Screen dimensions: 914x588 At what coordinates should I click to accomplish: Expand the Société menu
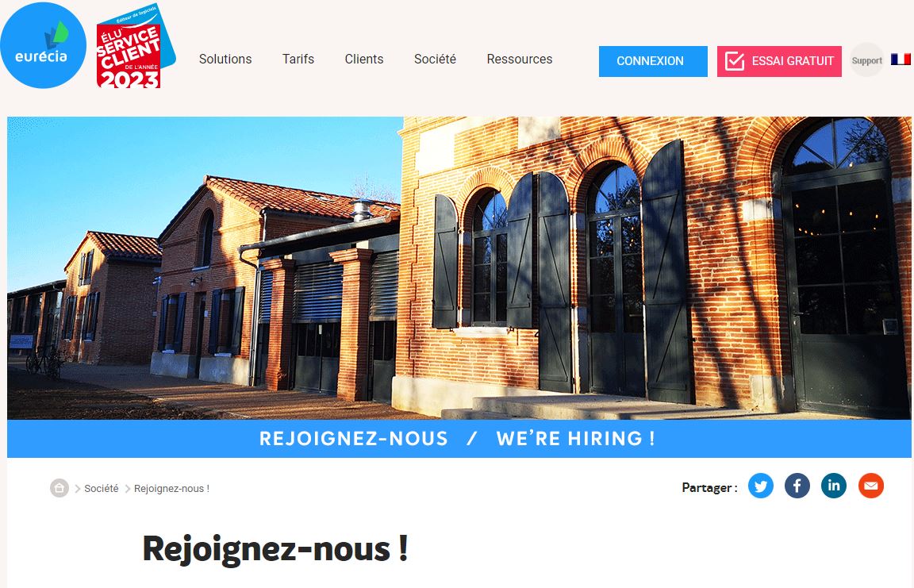[x=436, y=59]
